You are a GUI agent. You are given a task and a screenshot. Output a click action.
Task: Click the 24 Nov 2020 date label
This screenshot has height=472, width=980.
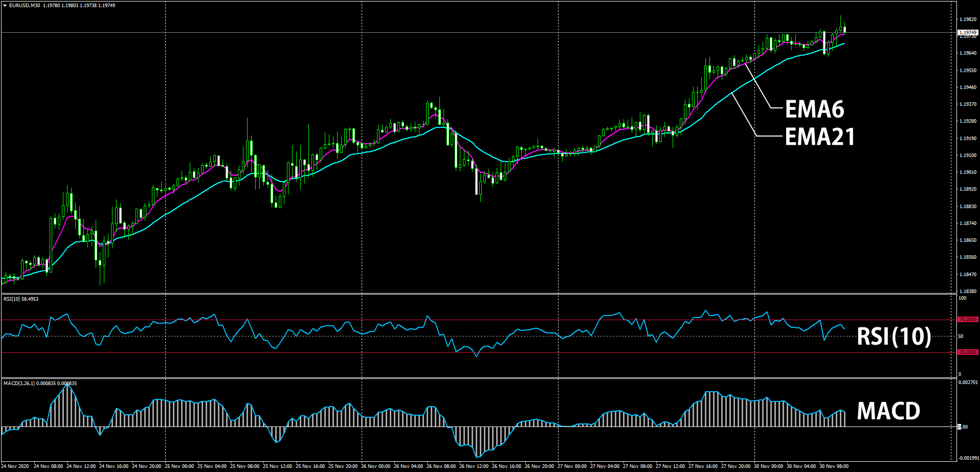pos(15,466)
